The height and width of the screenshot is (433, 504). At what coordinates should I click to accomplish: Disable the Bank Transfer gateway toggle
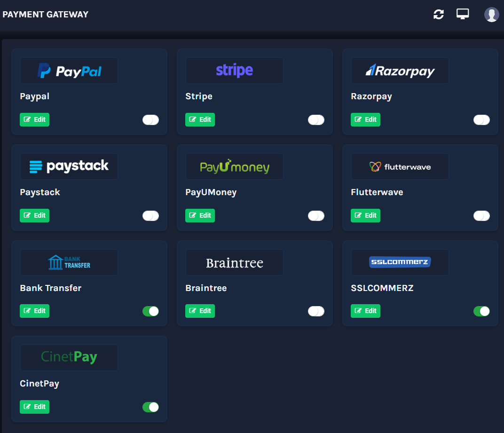click(150, 311)
